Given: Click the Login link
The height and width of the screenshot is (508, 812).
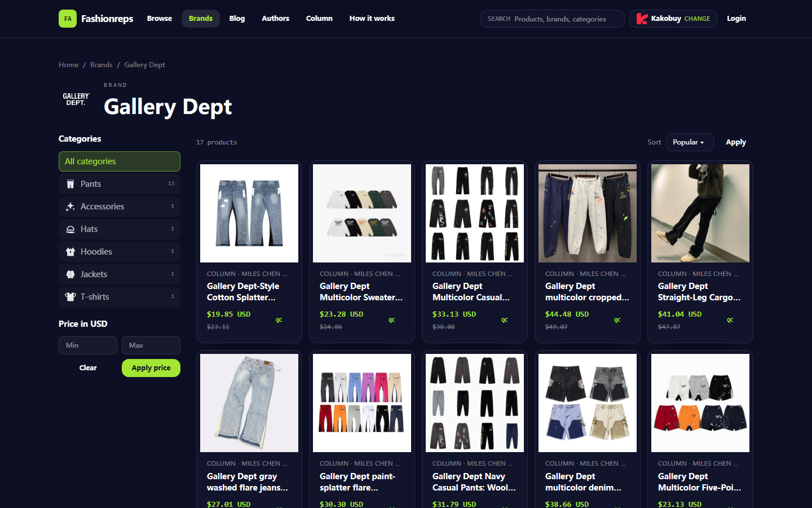Looking at the screenshot, I should [x=736, y=19].
